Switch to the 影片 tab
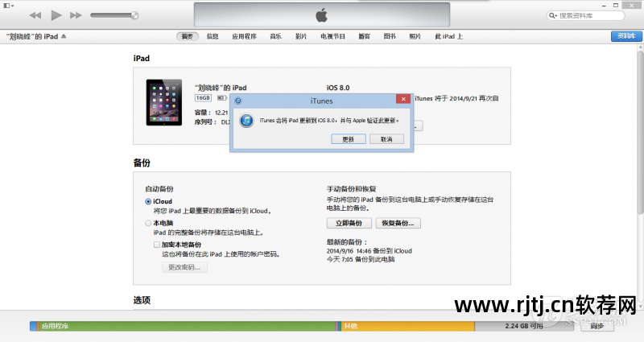 click(301, 36)
